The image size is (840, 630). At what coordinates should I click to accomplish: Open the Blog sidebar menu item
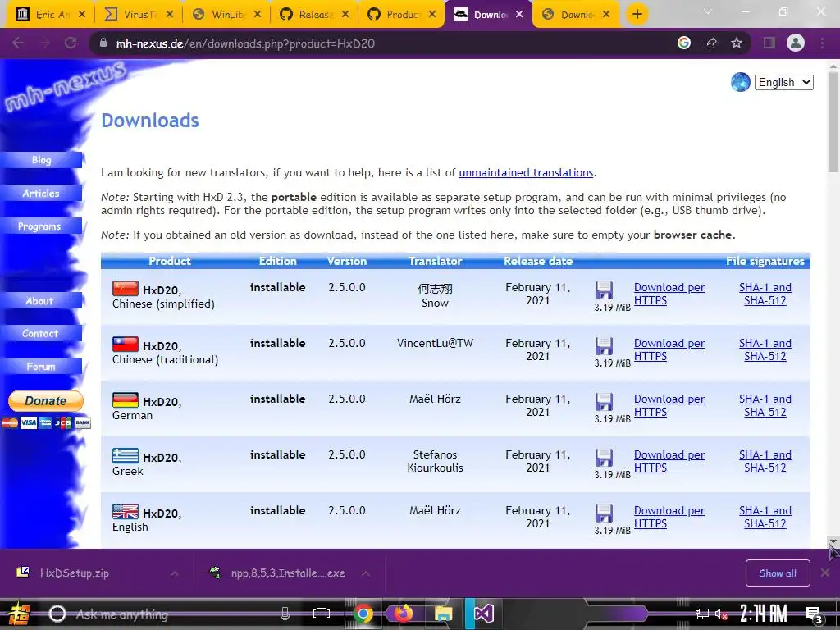pos(41,160)
